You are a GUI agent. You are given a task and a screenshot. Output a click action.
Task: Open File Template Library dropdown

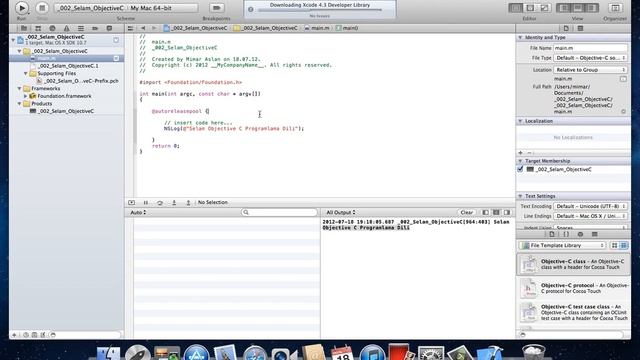click(x=562, y=245)
